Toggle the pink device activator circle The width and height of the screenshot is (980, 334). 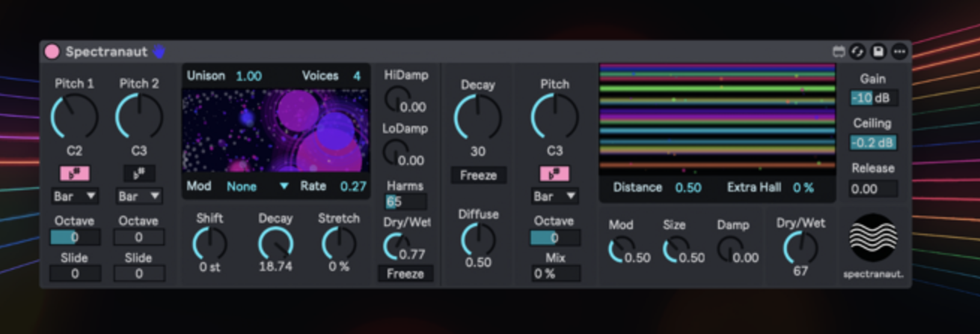point(52,52)
